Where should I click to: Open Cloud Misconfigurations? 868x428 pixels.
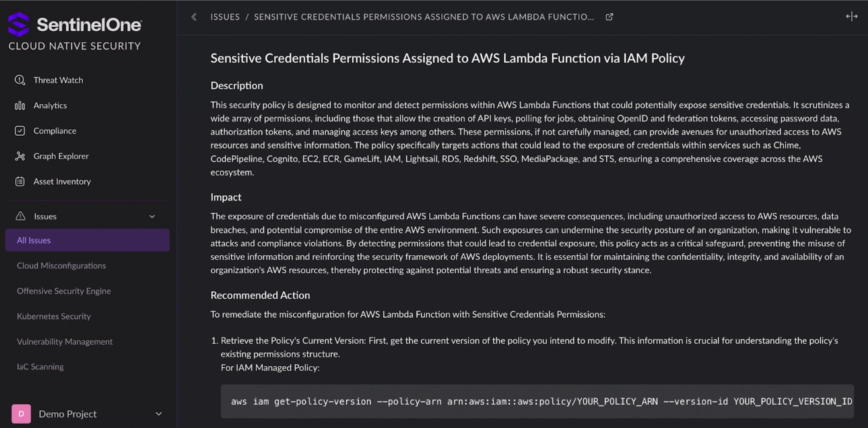tap(61, 266)
